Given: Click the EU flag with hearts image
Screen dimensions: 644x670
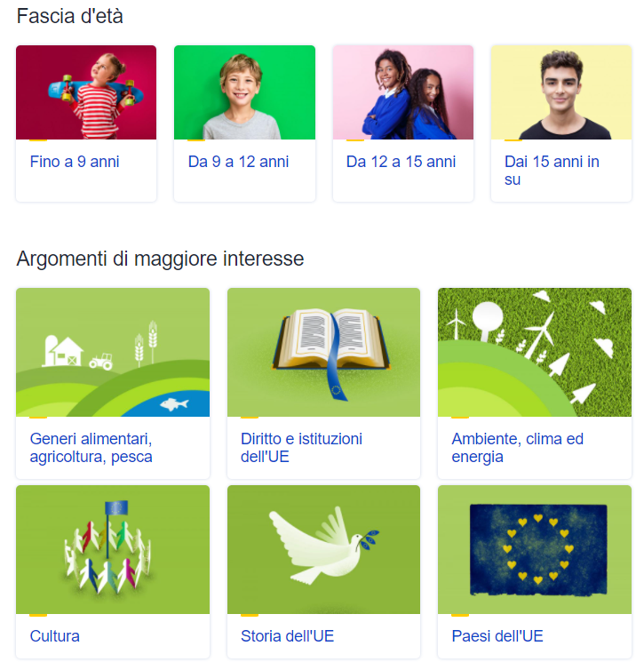Looking at the screenshot, I should pos(535,549).
